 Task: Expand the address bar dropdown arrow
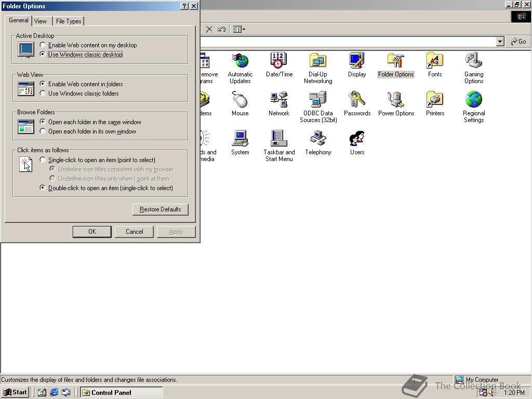pyautogui.click(x=500, y=42)
